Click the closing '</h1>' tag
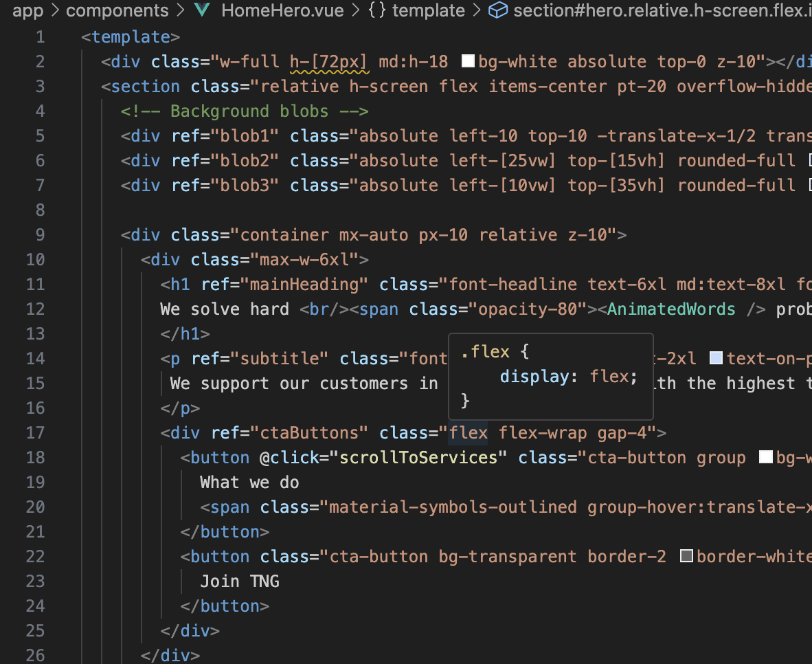 click(185, 333)
